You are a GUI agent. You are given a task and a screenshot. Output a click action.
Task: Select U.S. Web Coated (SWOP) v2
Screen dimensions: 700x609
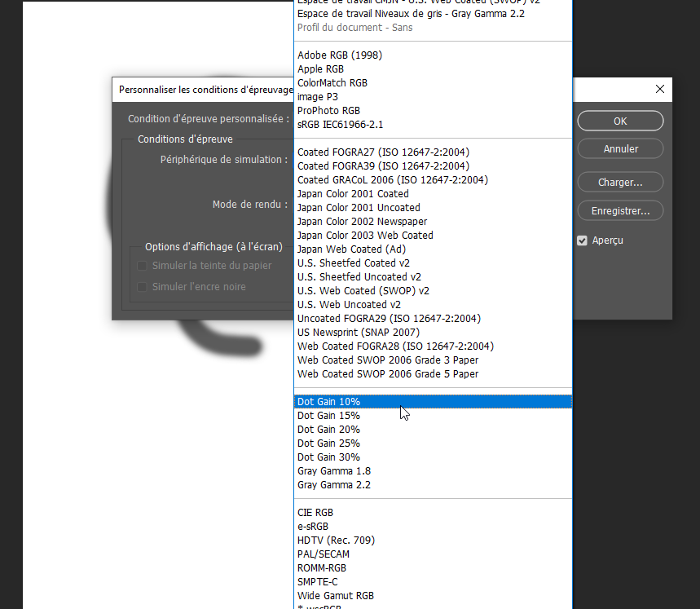363,291
